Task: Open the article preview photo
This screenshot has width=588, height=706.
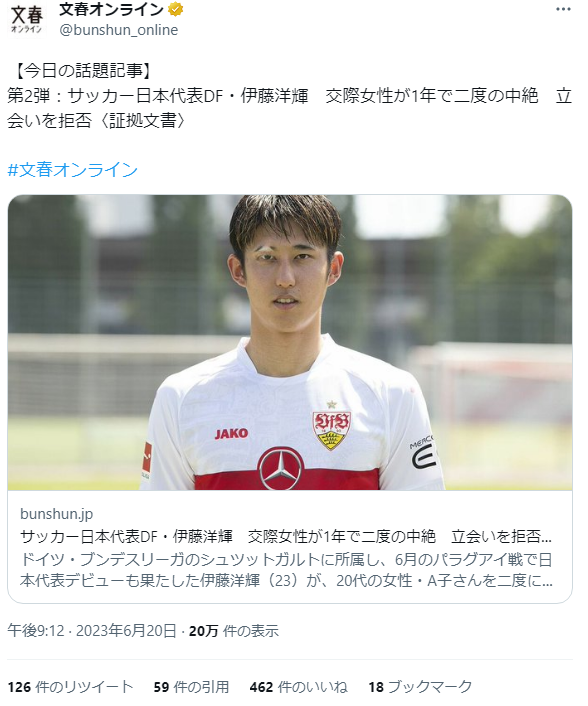Action: [x=290, y=343]
